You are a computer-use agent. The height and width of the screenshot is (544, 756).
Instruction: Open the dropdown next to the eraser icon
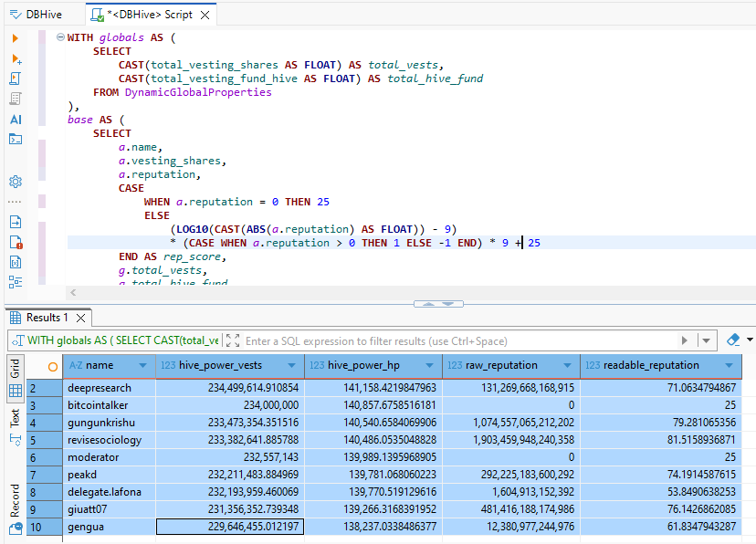[750, 340]
